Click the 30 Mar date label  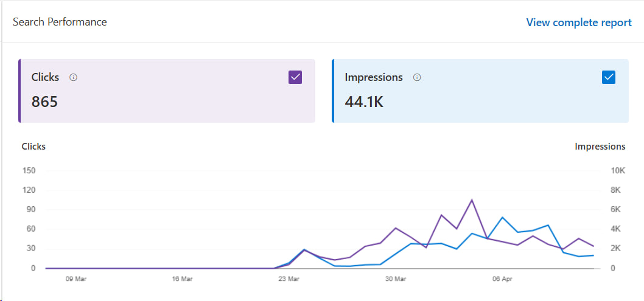396,279
